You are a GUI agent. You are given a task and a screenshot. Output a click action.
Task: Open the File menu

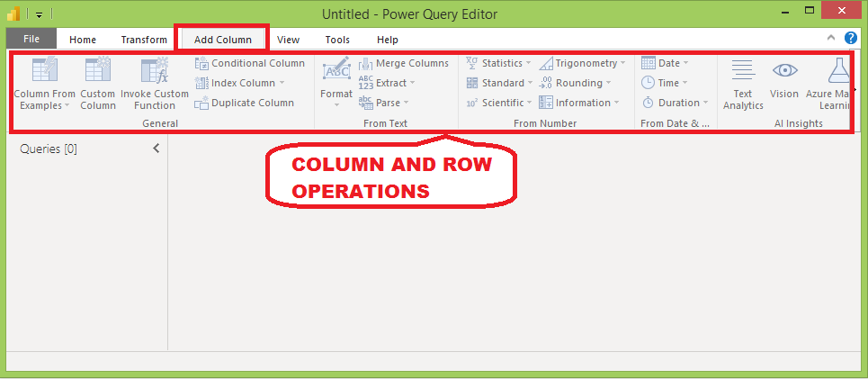coord(31,40)
